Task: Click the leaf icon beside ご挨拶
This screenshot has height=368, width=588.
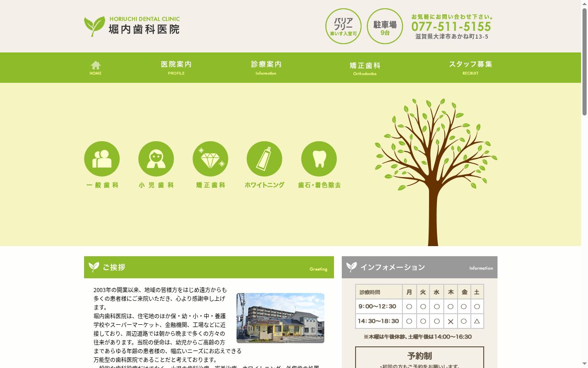Action: point(94,267)
